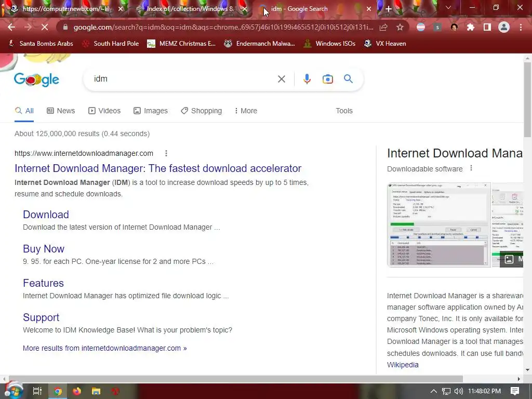
Task: Open the MEMZ Christmas bookmark
Action: click(x=181, y=44)
